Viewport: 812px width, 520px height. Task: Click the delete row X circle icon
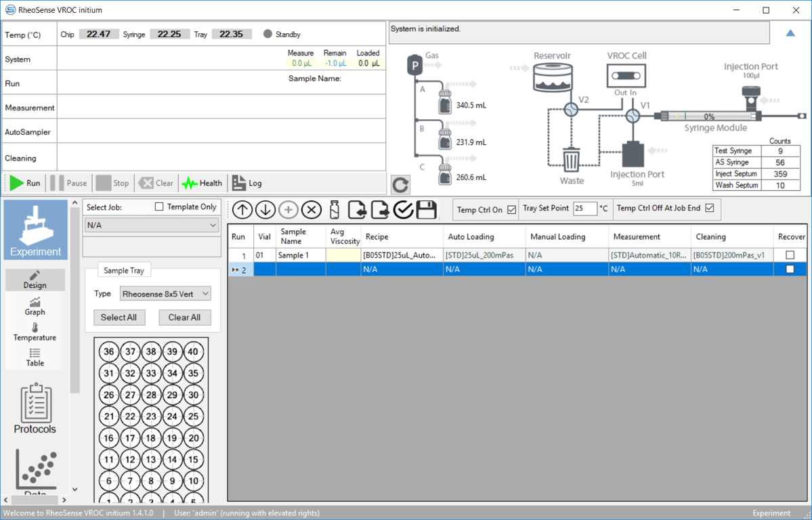[312, 210]
